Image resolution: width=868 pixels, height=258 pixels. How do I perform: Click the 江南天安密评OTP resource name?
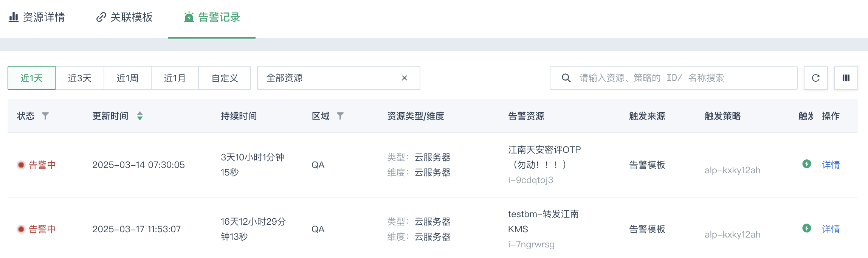(x=544, y=157)
